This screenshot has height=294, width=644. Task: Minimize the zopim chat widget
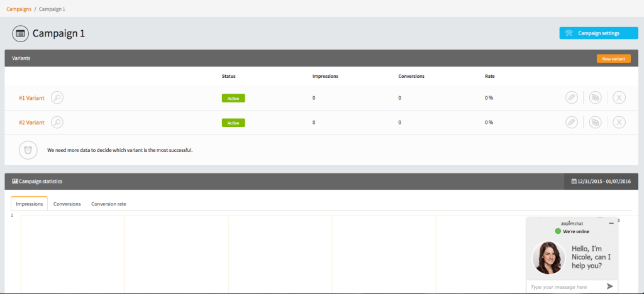point(611,223)
